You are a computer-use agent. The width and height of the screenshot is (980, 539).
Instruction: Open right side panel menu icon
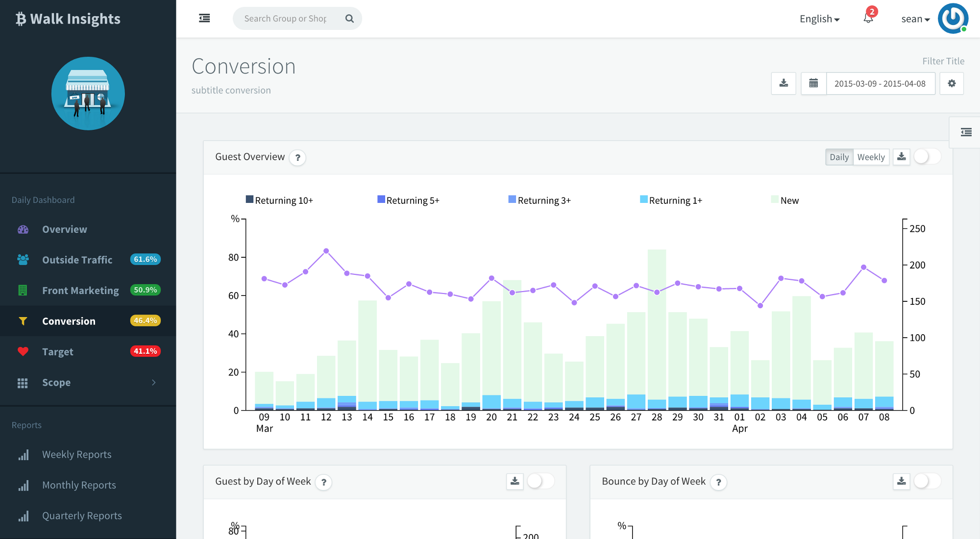pyautogui.click(x=966, y=132)
